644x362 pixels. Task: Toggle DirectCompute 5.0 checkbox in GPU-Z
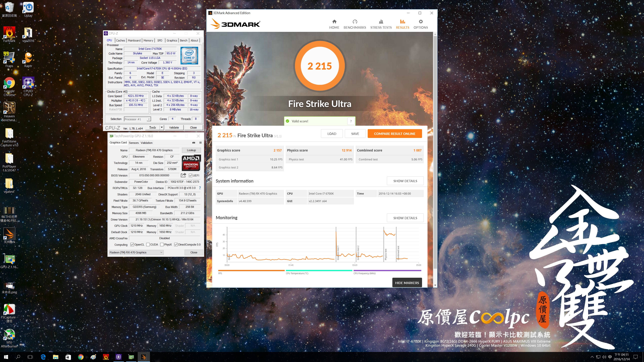click(x=176, y=245)
